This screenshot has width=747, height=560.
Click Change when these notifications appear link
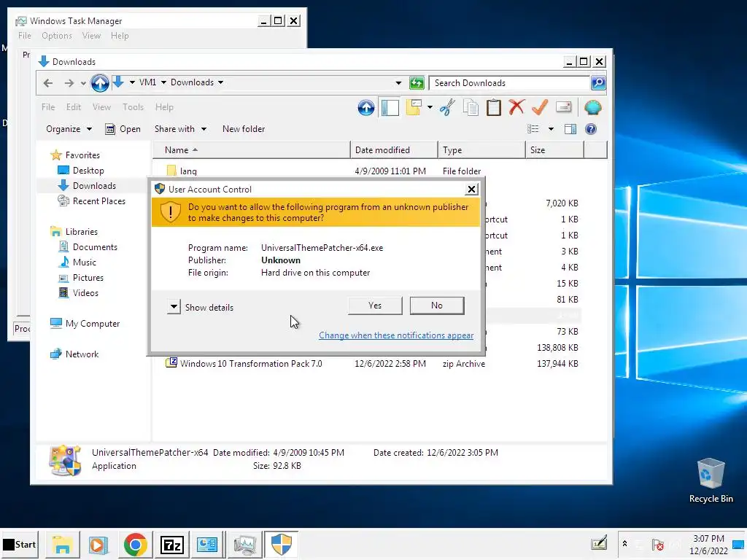click(x=396, y=335)
